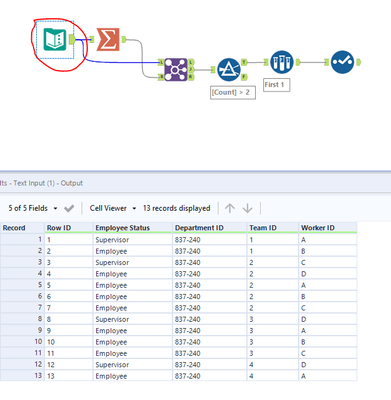Screen dimensions: 391x400
Task: Click the Record column header
Action: 22,228
